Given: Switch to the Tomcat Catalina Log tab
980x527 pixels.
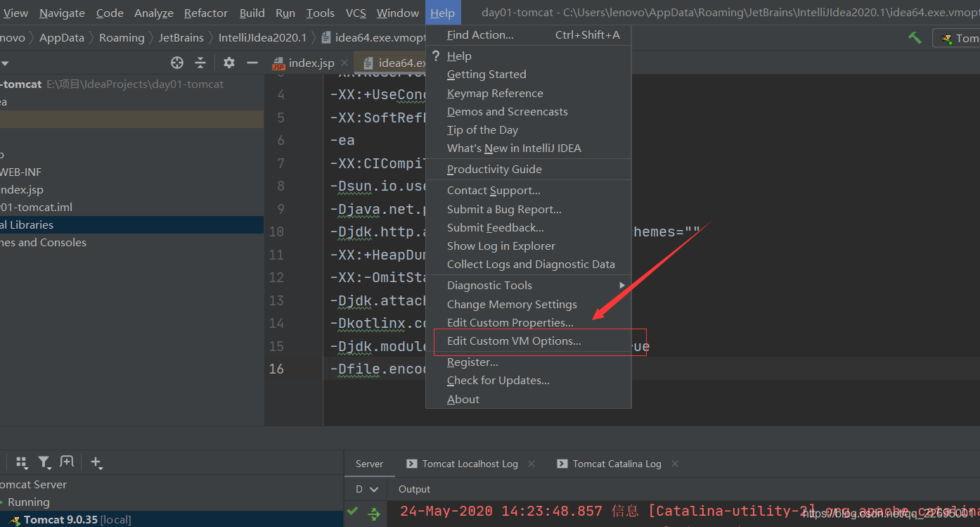Looking at the screenshot, I should pyautogui.click(x=616, y=464).
